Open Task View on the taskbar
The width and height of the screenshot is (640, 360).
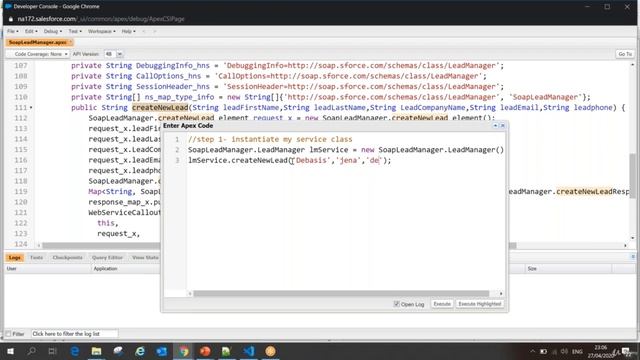[x=53, y=351]
